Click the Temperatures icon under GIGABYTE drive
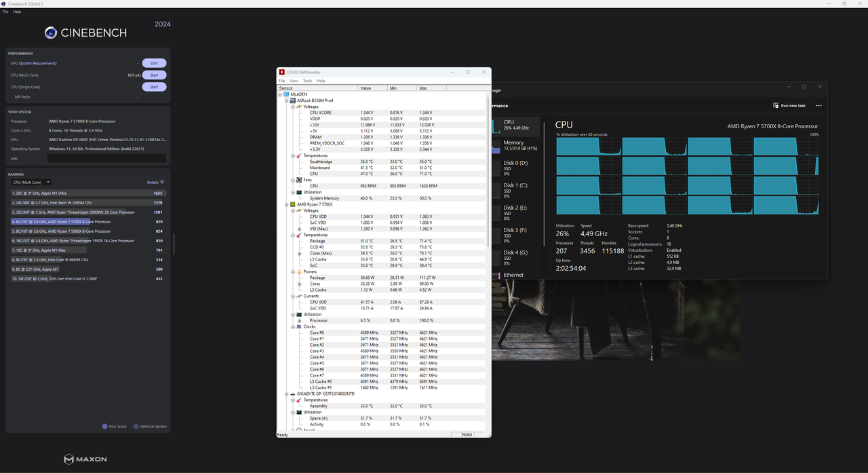The image size is (868, 473). coord(299,400)
